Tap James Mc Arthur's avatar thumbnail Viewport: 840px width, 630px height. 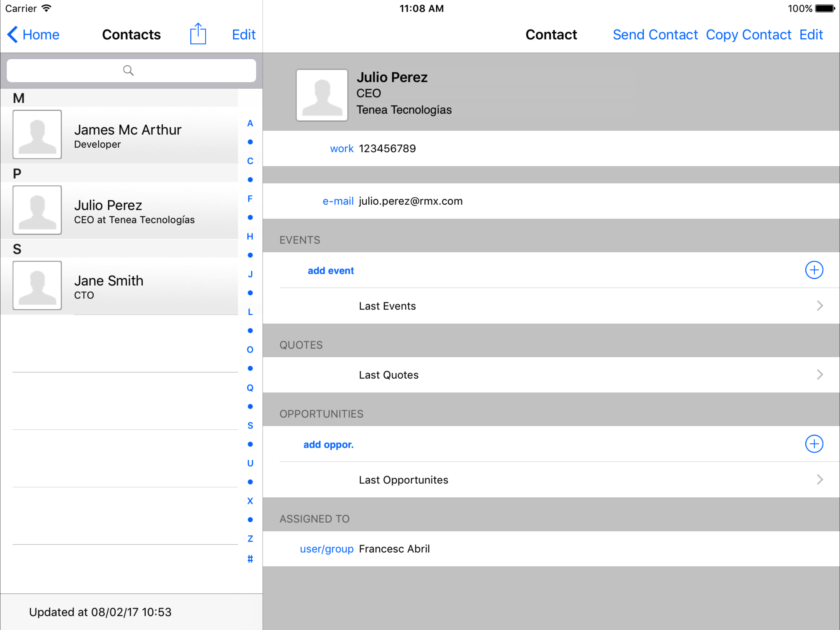(x=37, y=134)
